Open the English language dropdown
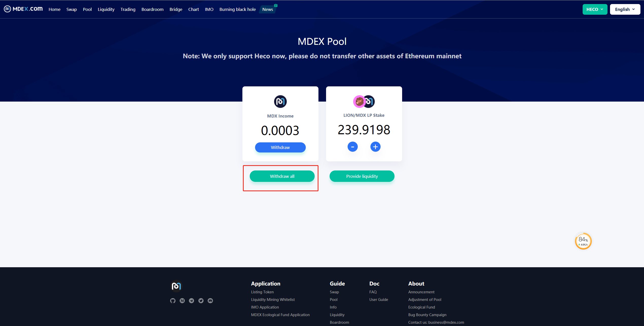The height and width of the screenshot is (326, 644). [x=625, y=9]
